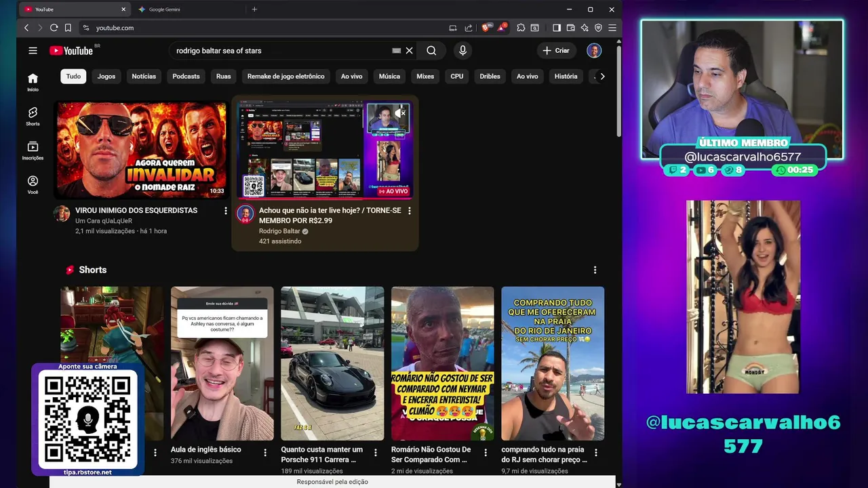Image resolution: width=868 pixels, height=488 pixels.
Task: Open the VIROU INIMIGO DOS ESQUERDISTAS title
Action: [136, 211]
